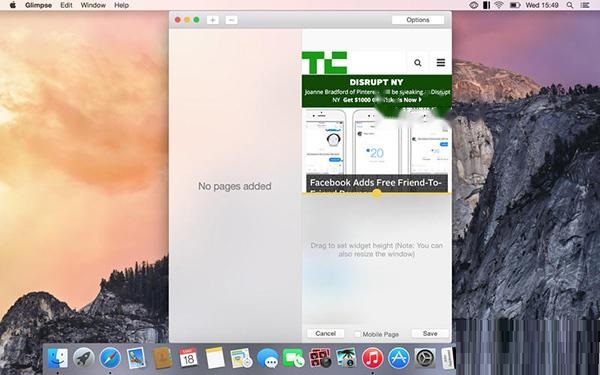Save the widget configuration
The height and width of the screenshot is (375, 600).
pyautogui.click(x=430, y=333)
